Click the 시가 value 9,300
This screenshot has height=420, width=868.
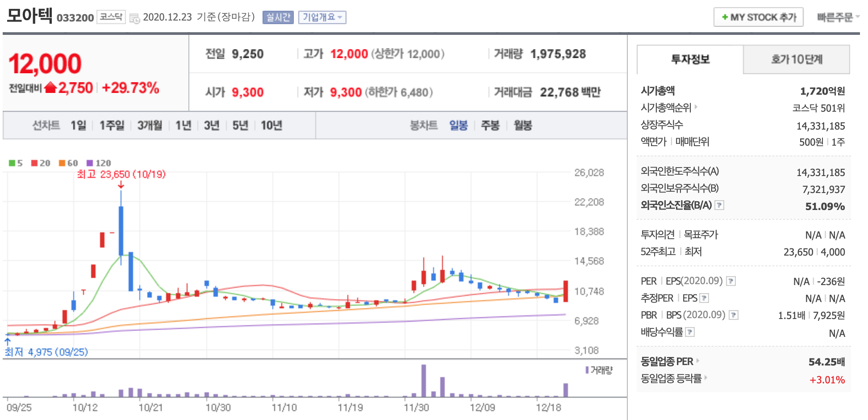click(248, 92)
